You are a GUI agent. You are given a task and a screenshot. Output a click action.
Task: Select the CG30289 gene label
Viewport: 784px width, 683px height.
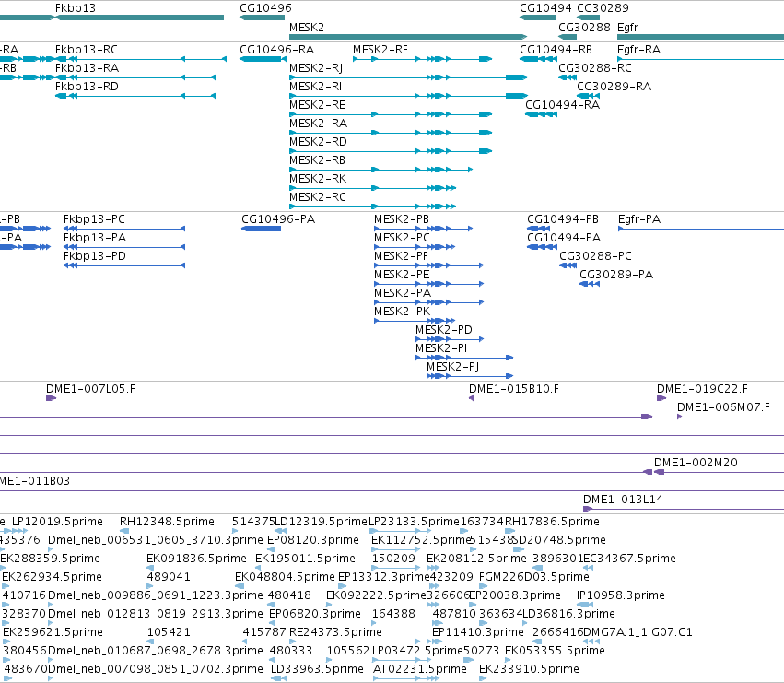(603, 8)
